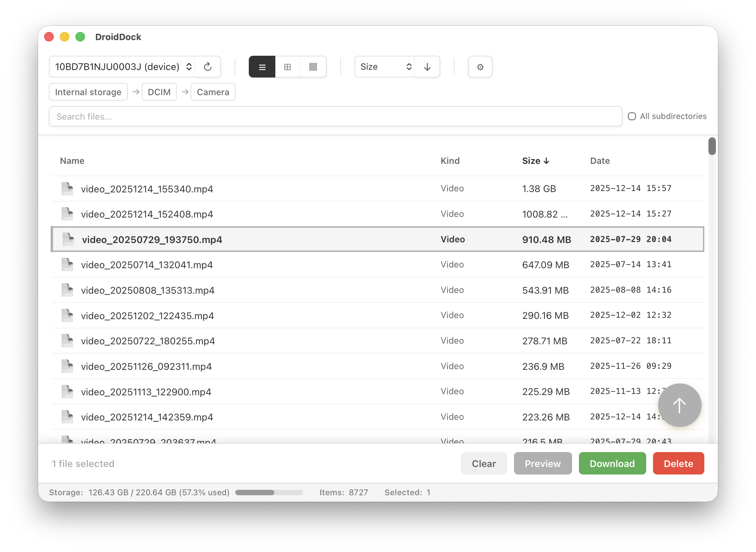Switch to list view mode
This screenshot has width=756, height=552.
pyautogui.click(x=262, y=67)
